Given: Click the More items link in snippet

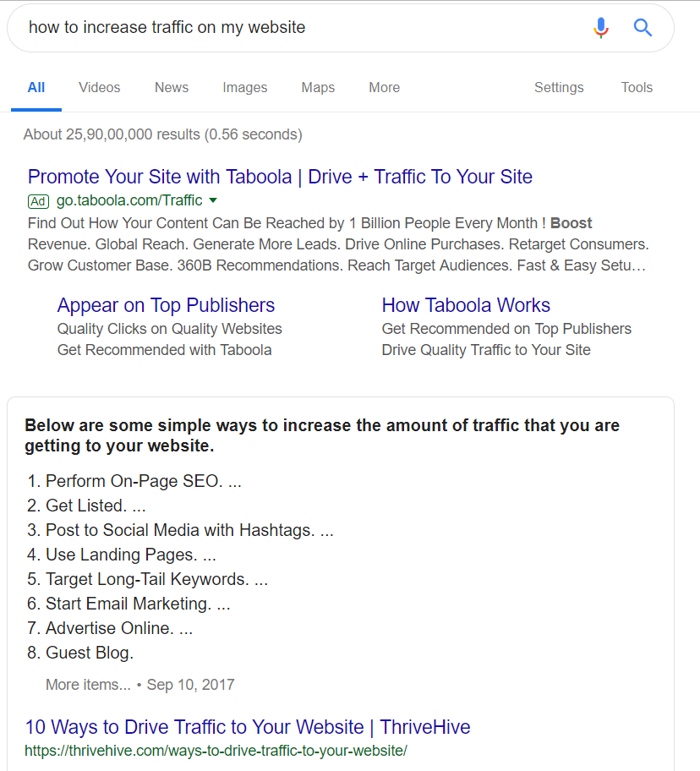Looking at the screenshot, I should pos(88,685).
